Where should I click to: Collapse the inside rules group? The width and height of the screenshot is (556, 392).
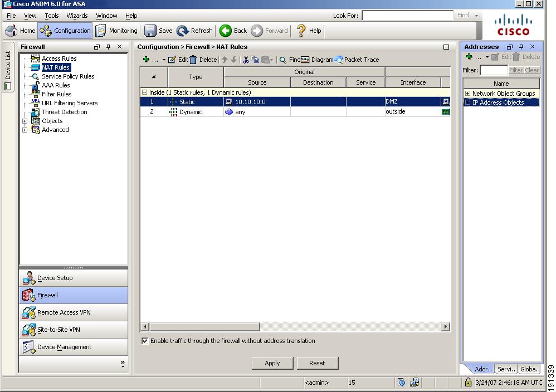coord(145,92)
